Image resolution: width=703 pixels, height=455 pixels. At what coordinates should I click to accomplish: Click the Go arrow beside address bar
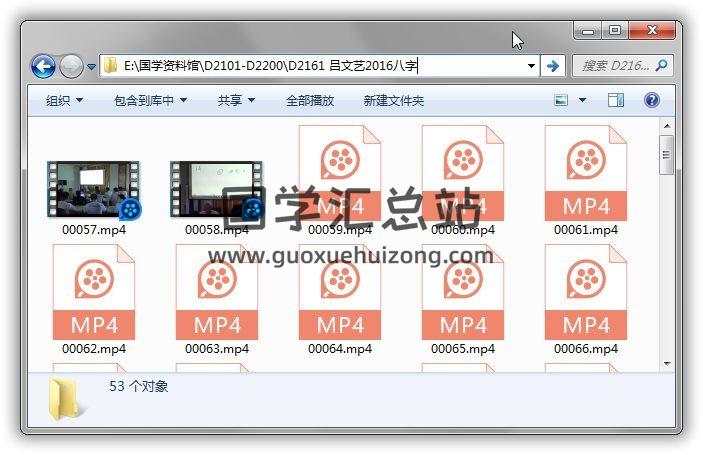(552, 66)
